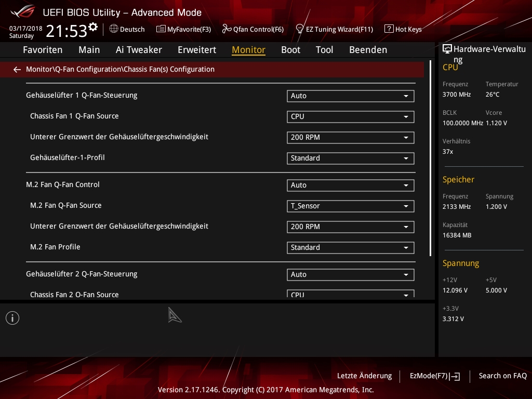Click the ROG logo icon
This screenshot has height=399, width=532.
23,11
